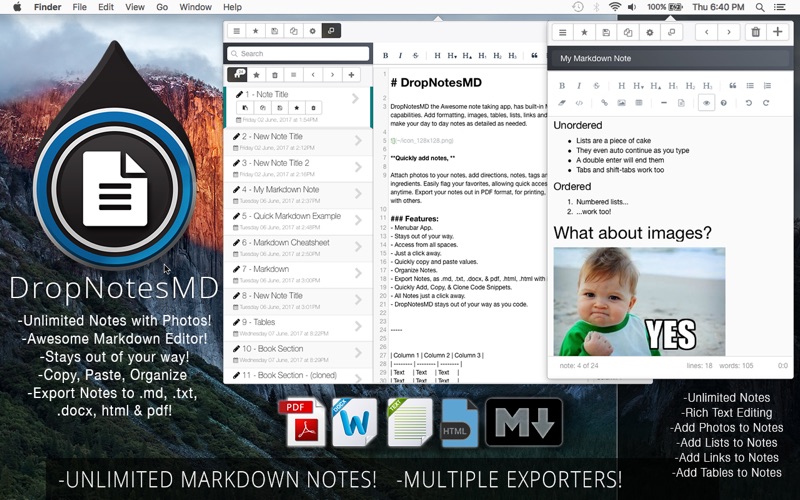Click in the Search notes field
The width and height of the screenshot is (800, 500).
(298, 54)
